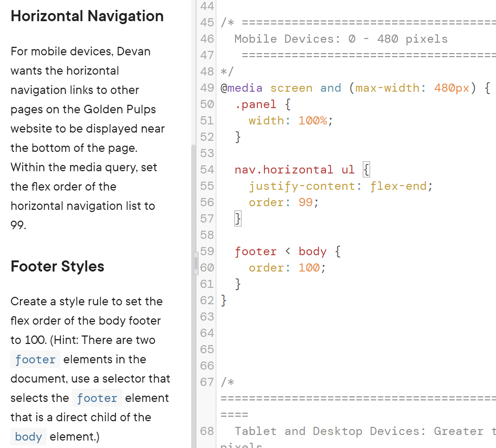
Task: Click the 'justify-content: flex-end;' property
Action: [340, 186]
